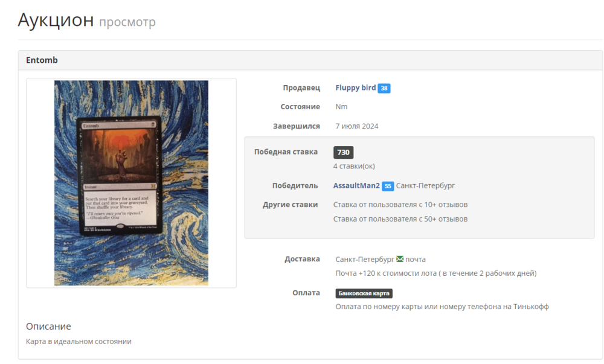Click the Описание section heading

(48, 327)
